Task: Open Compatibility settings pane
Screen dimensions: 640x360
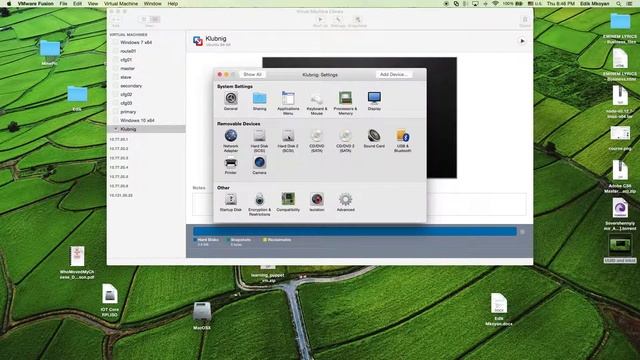Action: coord(288,202)
